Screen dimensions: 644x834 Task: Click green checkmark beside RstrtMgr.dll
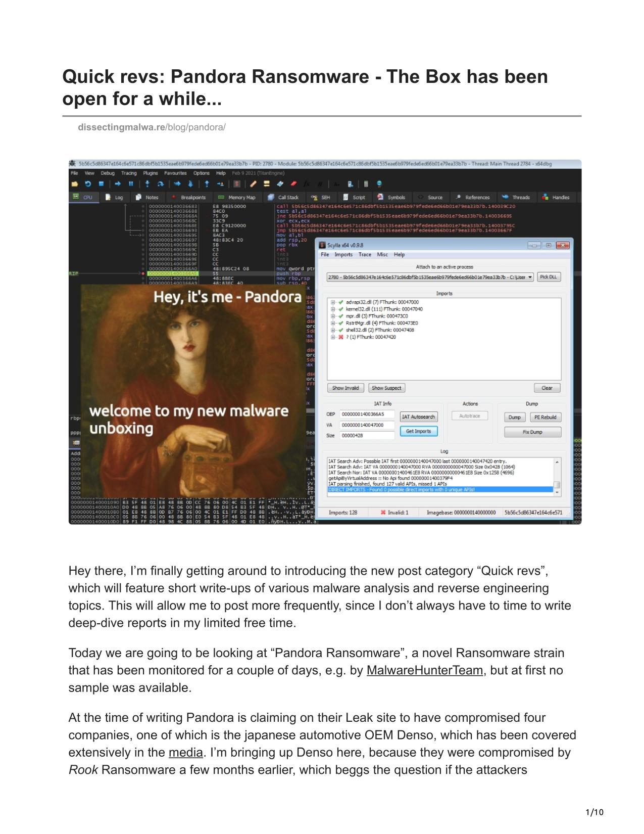(x=341, y=323)
